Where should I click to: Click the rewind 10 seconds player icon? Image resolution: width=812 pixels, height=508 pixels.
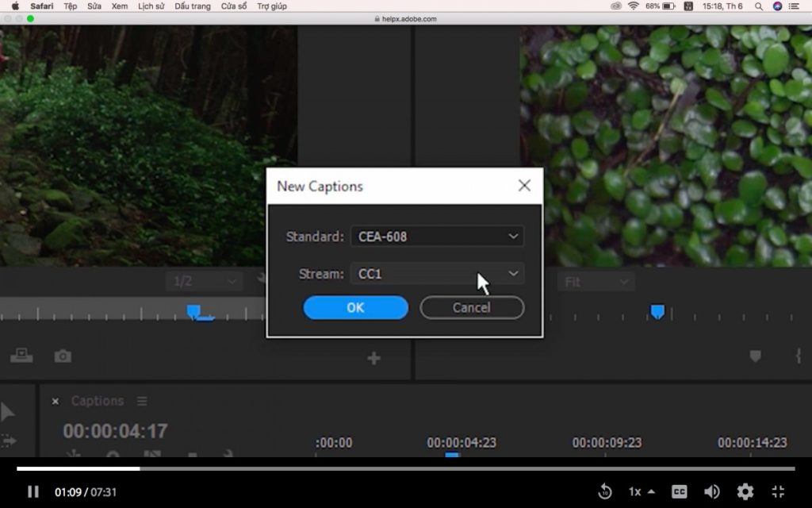coord(605,491)
